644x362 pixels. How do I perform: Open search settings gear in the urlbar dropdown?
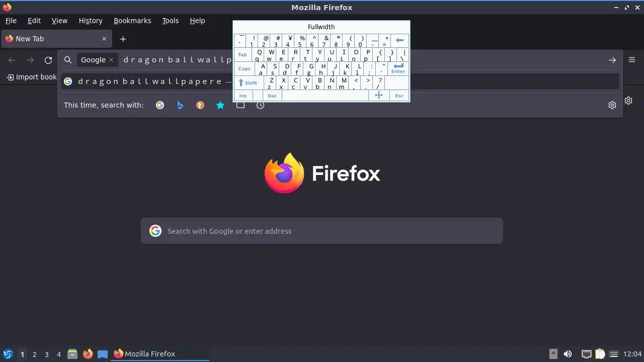612,105
